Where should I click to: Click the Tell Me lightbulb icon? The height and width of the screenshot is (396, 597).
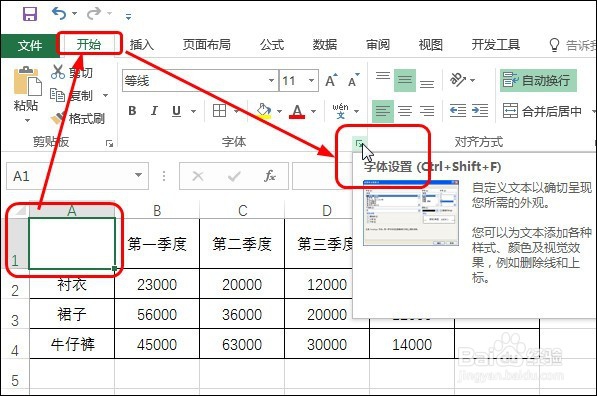pos(554,45)
